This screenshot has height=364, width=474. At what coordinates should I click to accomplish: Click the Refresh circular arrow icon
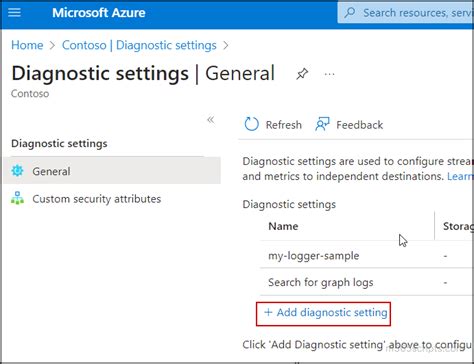tap(251, 124)
